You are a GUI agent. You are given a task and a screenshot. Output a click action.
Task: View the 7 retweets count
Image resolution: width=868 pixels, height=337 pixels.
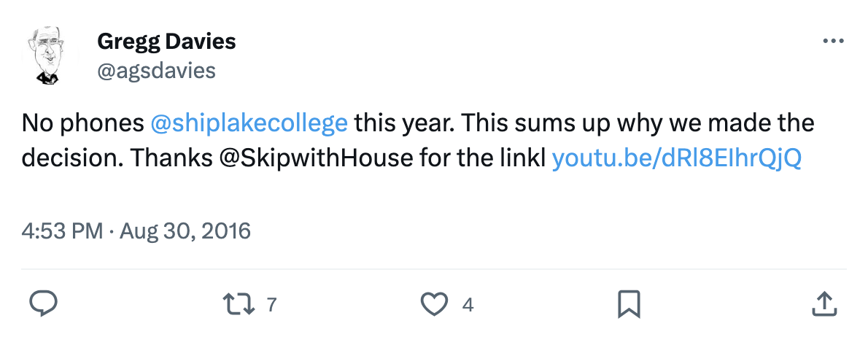[271, 304]
